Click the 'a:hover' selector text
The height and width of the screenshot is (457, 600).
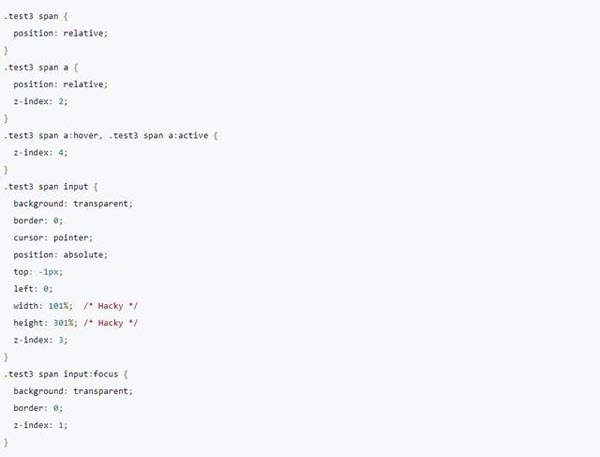click(81, 135)
